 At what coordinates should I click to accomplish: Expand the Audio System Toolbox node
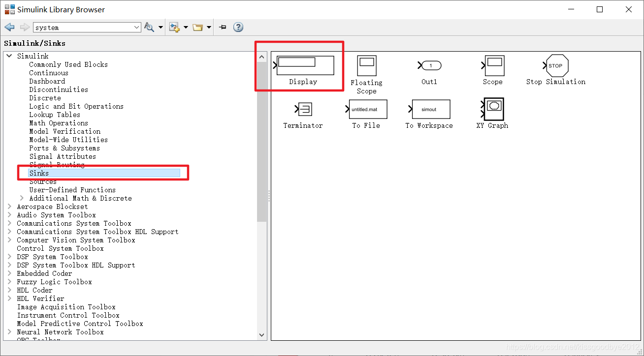coord(9,215)
